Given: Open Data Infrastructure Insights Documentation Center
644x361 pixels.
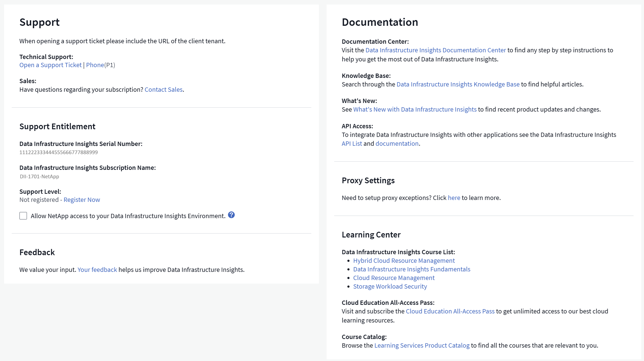Looking at the screenshot, I should point(436,50).
